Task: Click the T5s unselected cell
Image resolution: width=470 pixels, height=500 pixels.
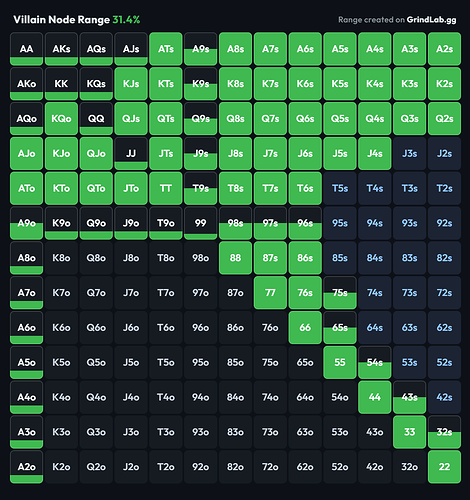Action: pos(340,188)
